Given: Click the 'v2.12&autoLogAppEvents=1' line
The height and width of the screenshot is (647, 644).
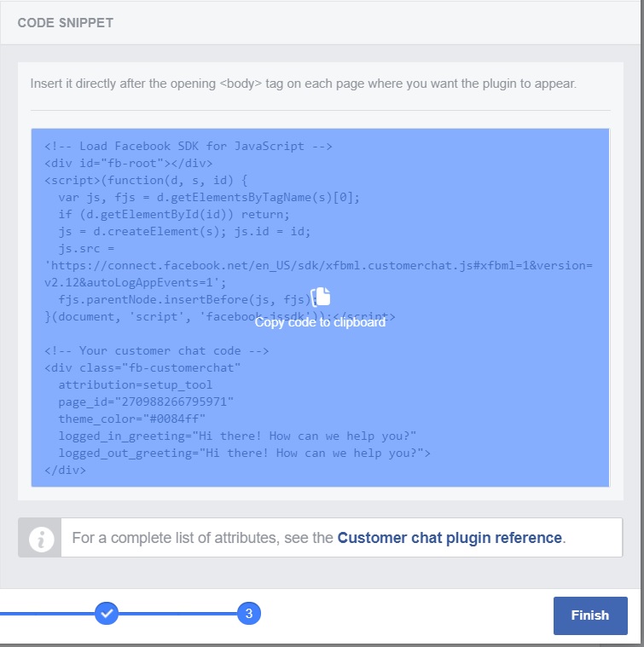Looking at the screenshot, I should pyautogui.click(x=136, y=283).
